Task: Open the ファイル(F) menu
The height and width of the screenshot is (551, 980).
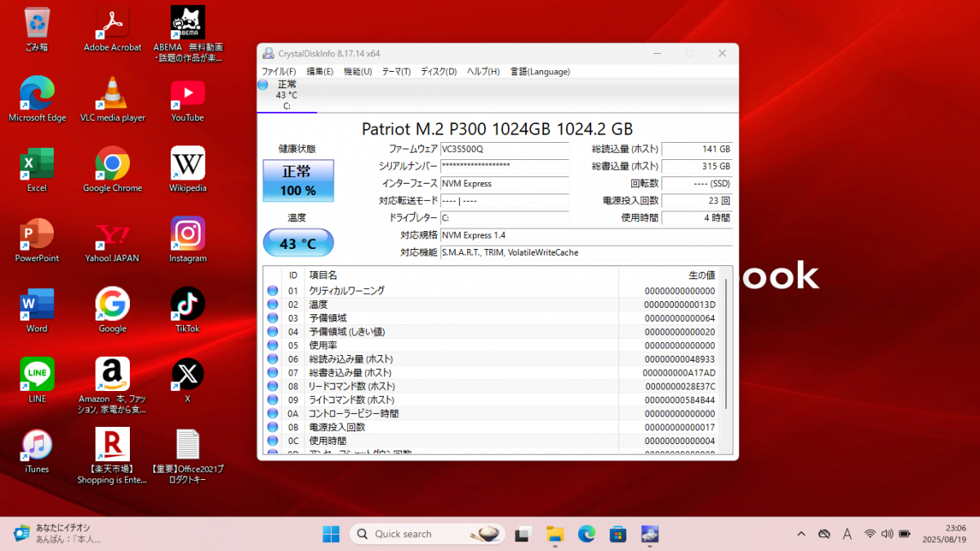Action: 278,72
